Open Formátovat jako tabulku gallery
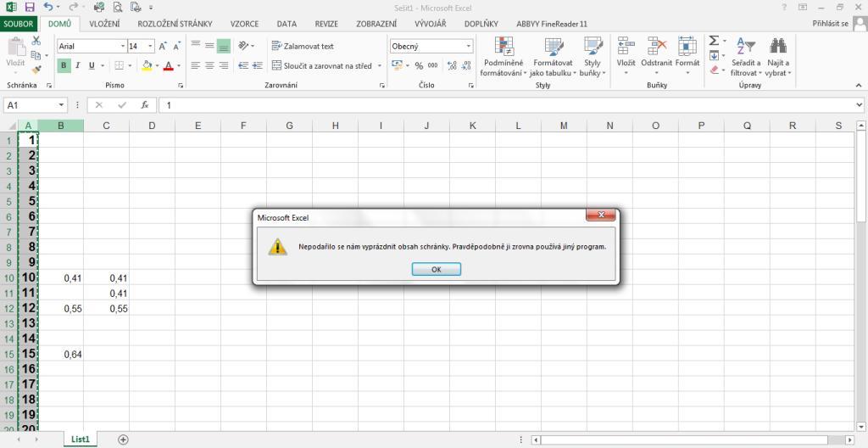 [553, 58]
